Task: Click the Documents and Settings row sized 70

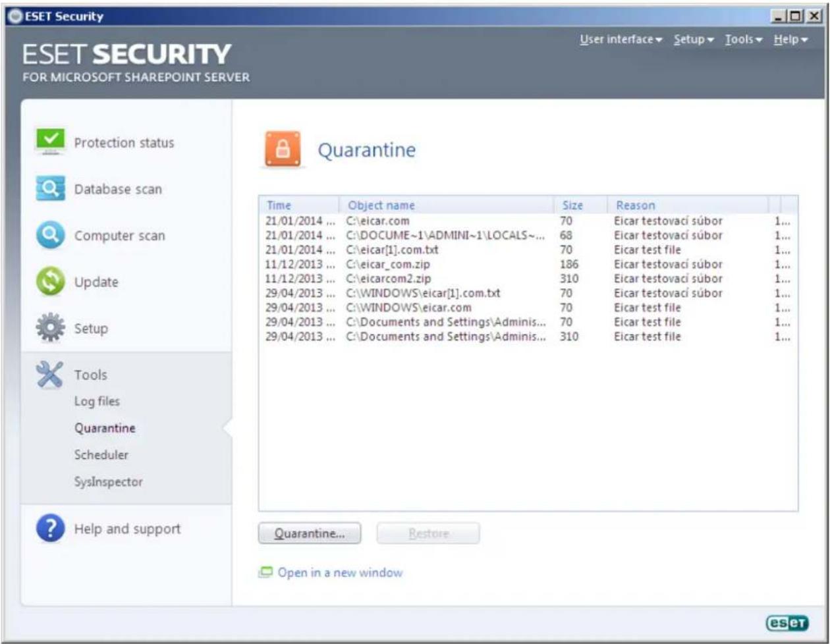Action: pos(528,323)
